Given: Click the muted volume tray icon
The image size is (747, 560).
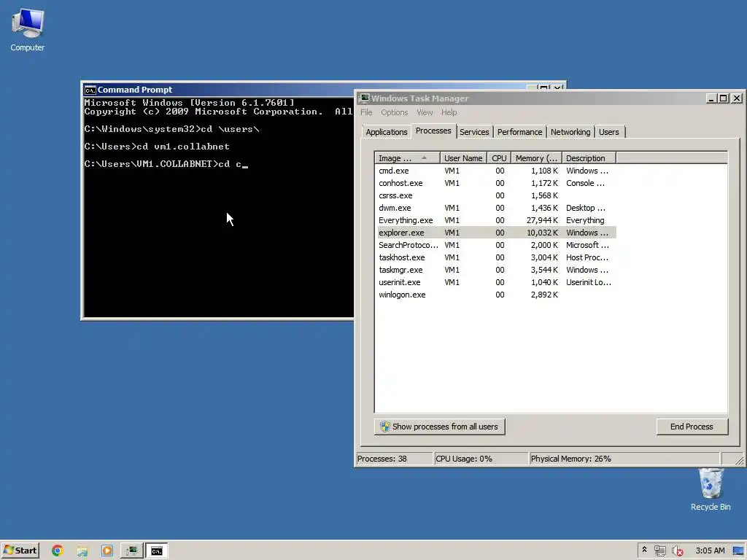Looking at the screenshot, I should [x=677, y=551].
